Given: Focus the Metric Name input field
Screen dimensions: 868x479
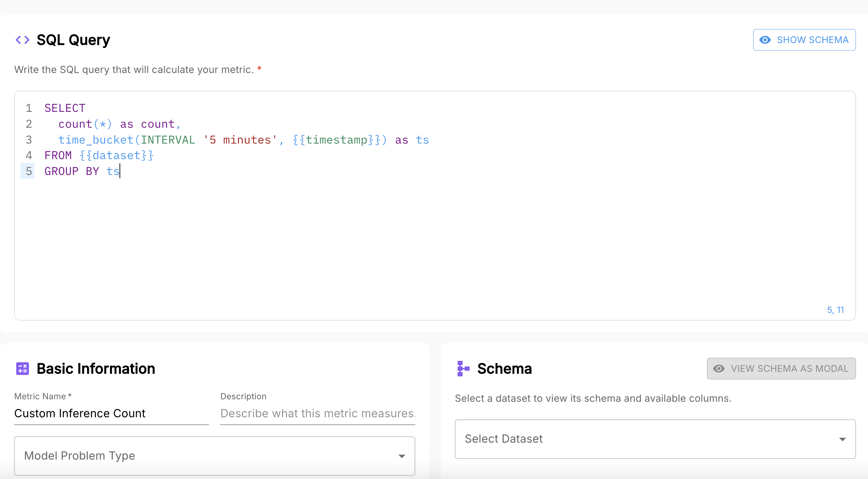Looking at the screenshot, I should (x=111, y=413).
